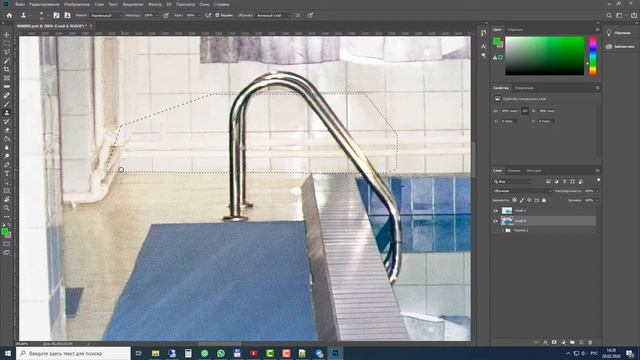Open the Brush Settings panel icon
Viewport: 640px width, 360px height.
tap(56, 15)
